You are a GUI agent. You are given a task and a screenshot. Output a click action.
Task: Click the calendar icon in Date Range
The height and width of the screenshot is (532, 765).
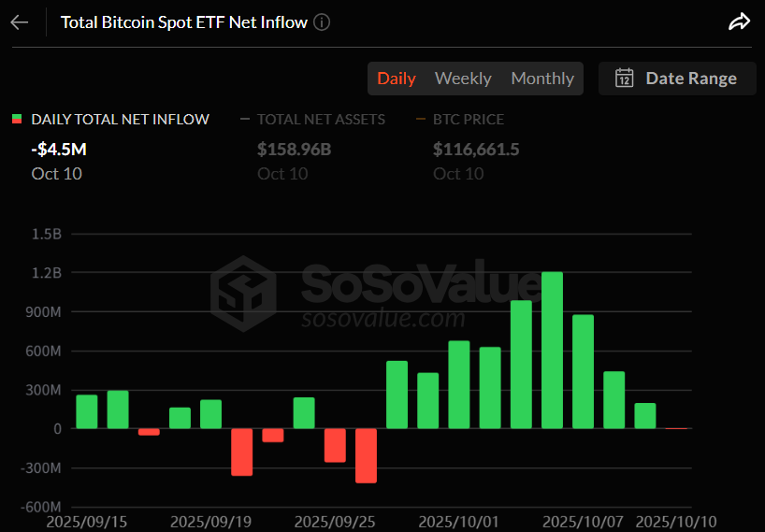tap(625, 79)
